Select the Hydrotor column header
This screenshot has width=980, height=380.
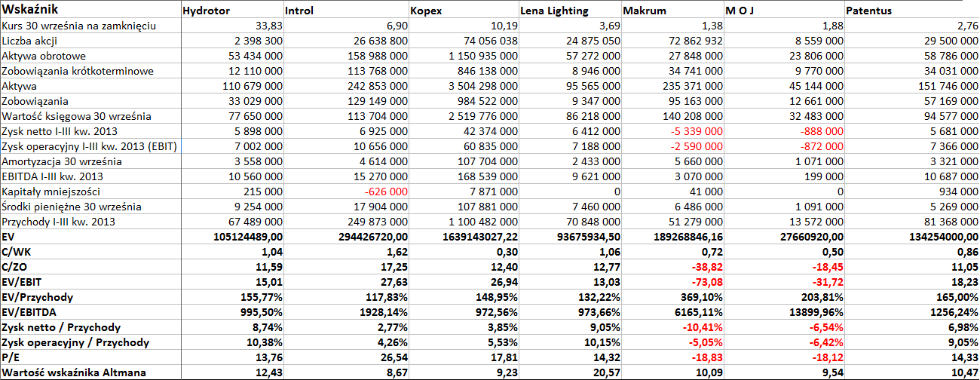click(232, 10)
